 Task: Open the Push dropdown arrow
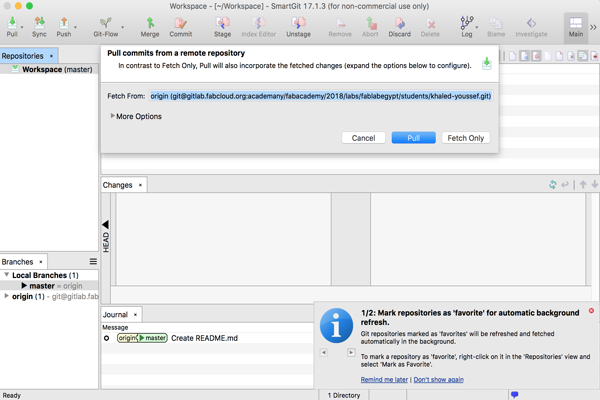click(75, 27)
